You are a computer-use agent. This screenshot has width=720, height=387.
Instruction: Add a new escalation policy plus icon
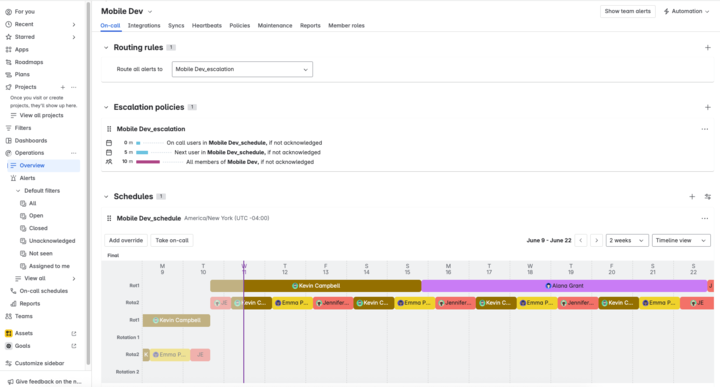pos(708,107)
